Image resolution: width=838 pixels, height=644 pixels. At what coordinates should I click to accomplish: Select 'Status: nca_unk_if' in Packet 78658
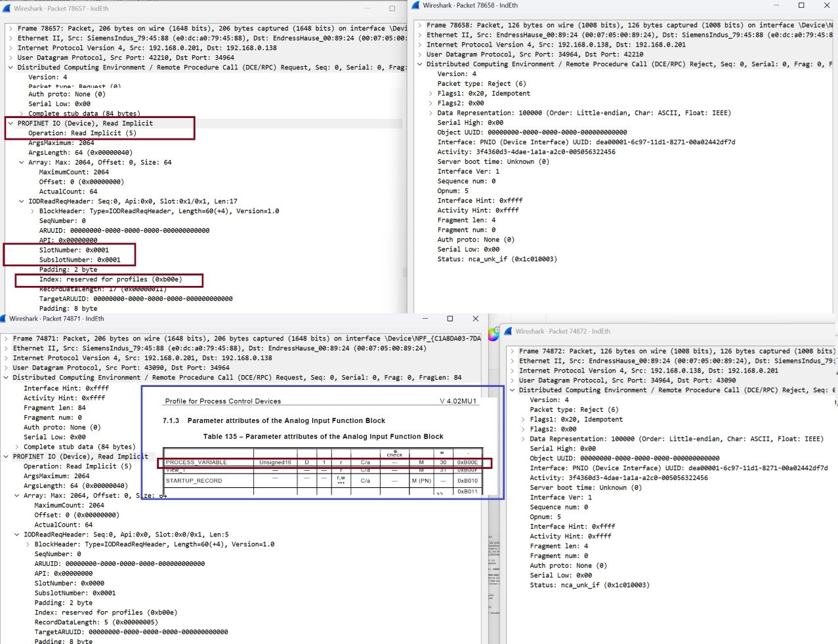[x=497, y=259]
